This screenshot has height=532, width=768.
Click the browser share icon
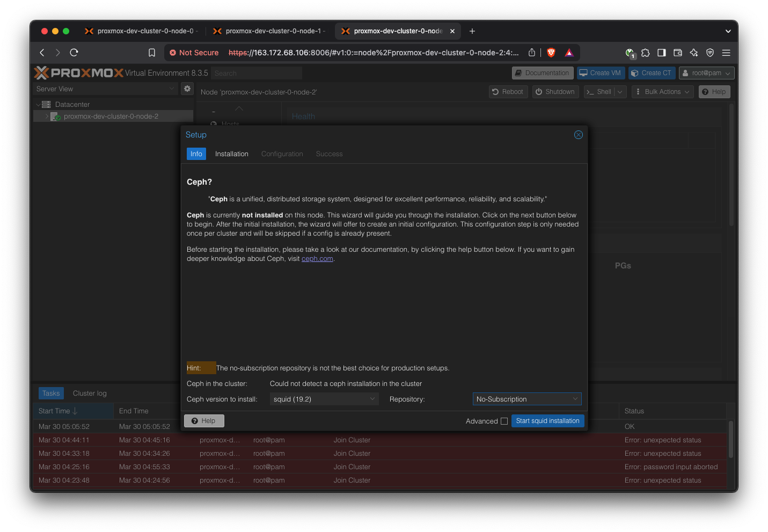531,53
